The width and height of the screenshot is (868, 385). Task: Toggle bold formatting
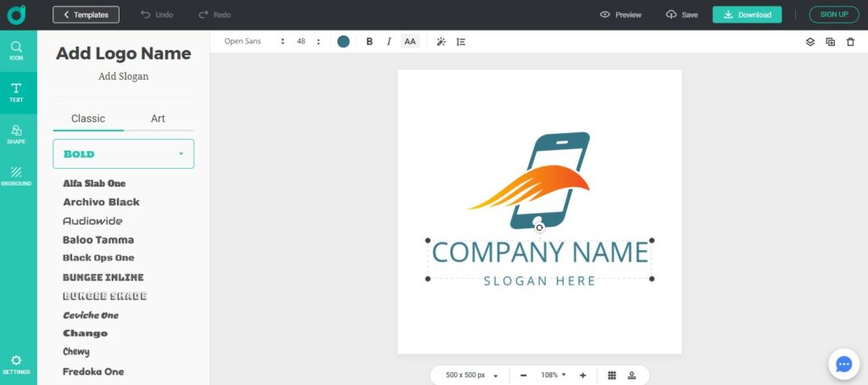370,42
